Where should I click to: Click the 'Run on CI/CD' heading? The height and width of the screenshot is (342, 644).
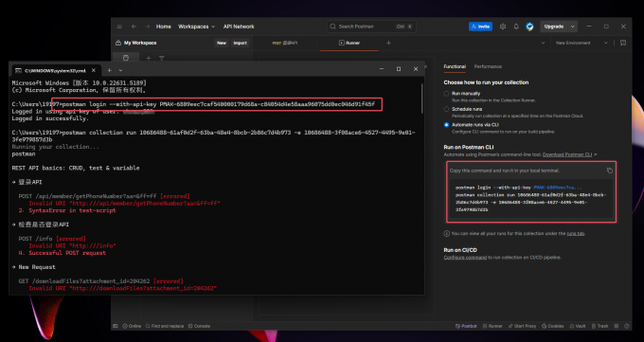click(x=460, y=250)
